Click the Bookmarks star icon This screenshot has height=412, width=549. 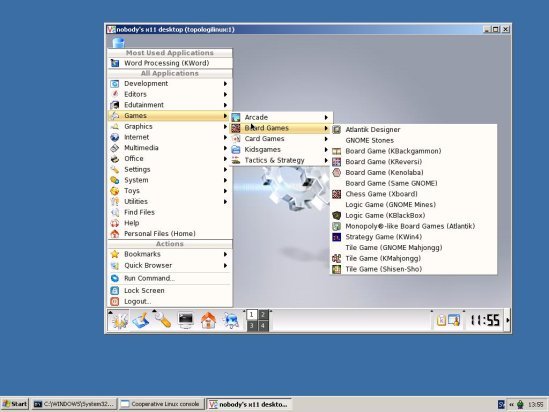[x=114, y=254]
